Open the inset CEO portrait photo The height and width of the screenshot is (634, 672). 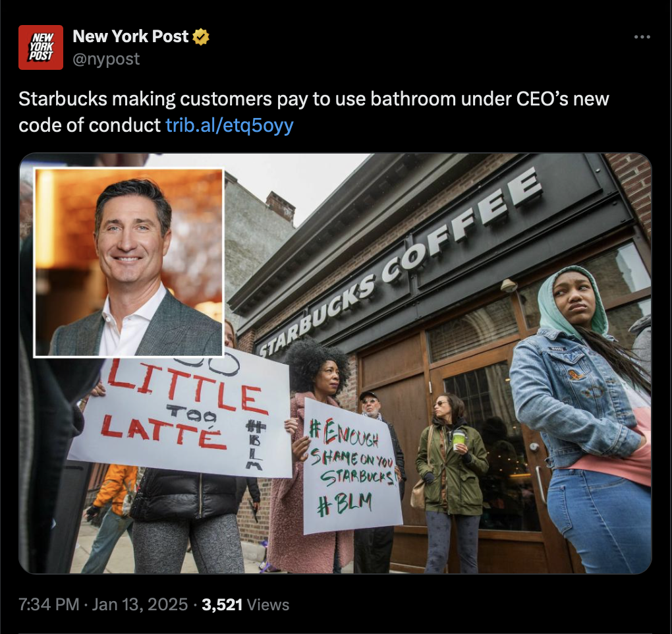coord(129,262)
